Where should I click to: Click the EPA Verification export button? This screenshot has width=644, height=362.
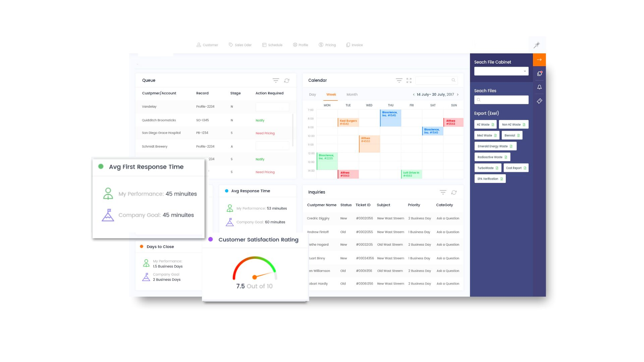pos(490,179)
